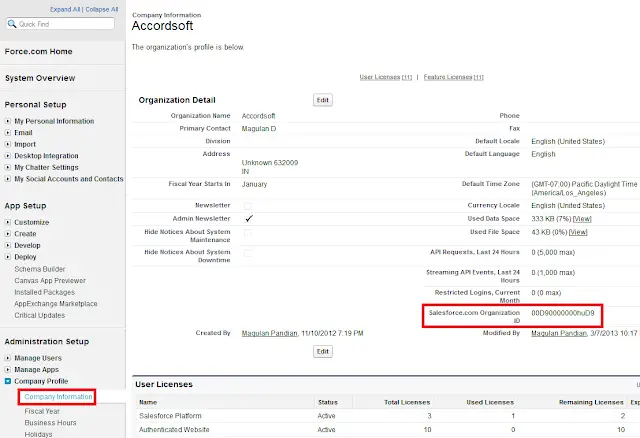Screen dimensions: 640x438
Task: Click Company Profile label
Action: (x=41, y=381)
